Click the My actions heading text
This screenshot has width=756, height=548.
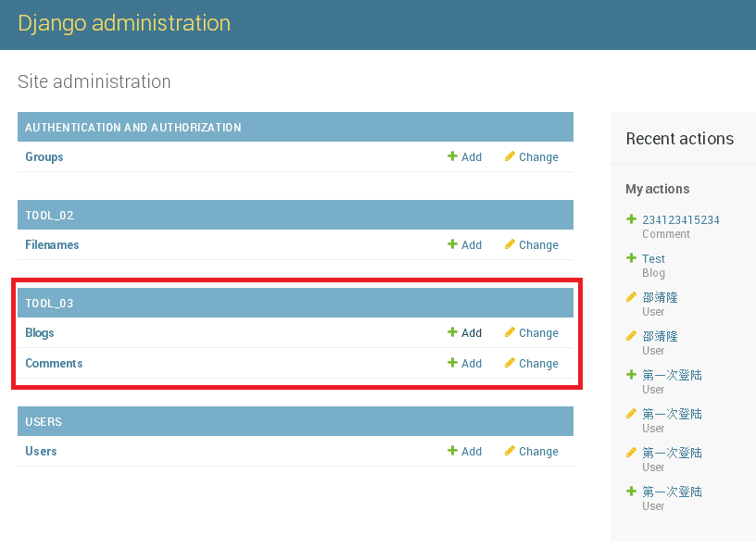point(658,189)
